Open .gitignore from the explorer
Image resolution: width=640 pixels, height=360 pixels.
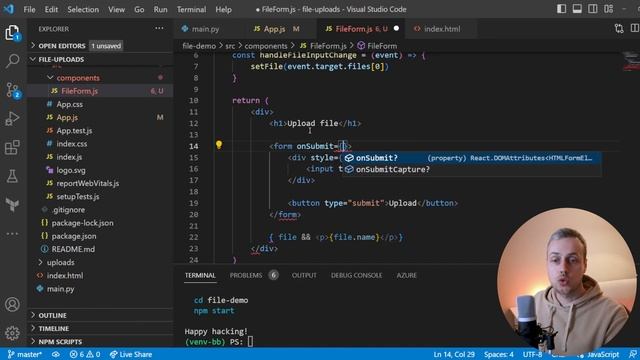100,210
